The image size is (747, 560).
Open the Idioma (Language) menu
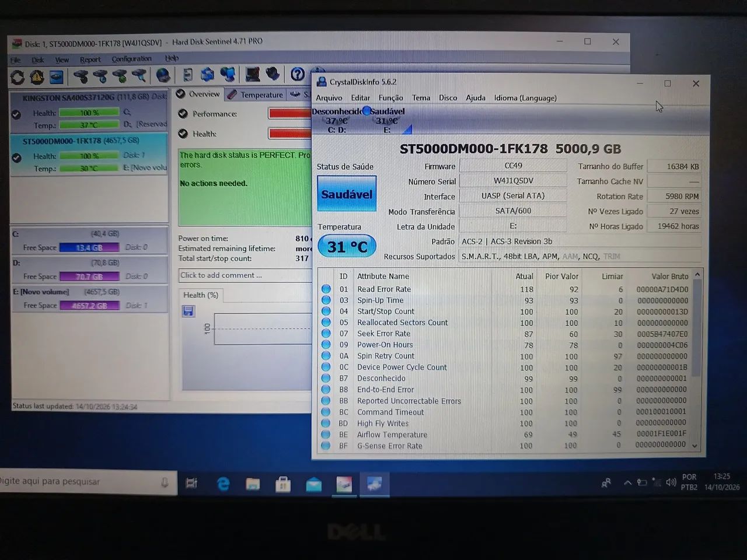525,98
